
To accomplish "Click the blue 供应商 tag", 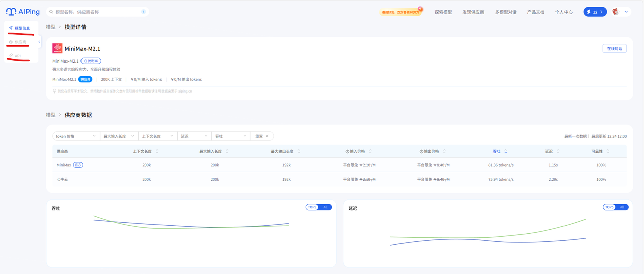I will tap(86, 79).
